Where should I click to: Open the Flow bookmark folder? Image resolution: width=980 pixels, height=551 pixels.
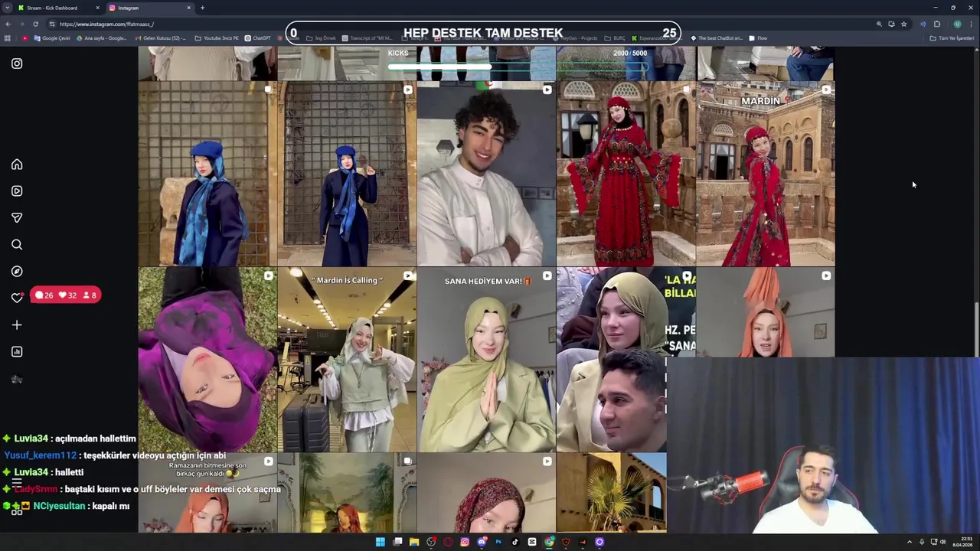tap(758, 38)
